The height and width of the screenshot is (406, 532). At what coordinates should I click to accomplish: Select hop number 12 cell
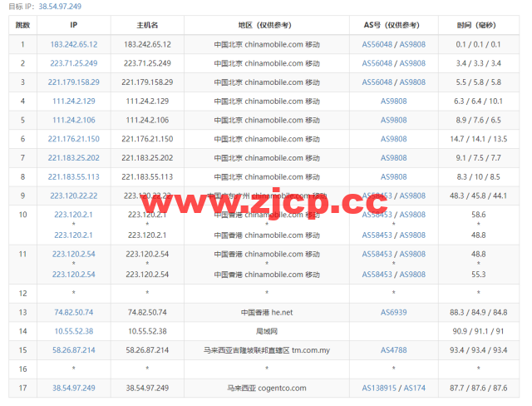(x=22, y=294)
